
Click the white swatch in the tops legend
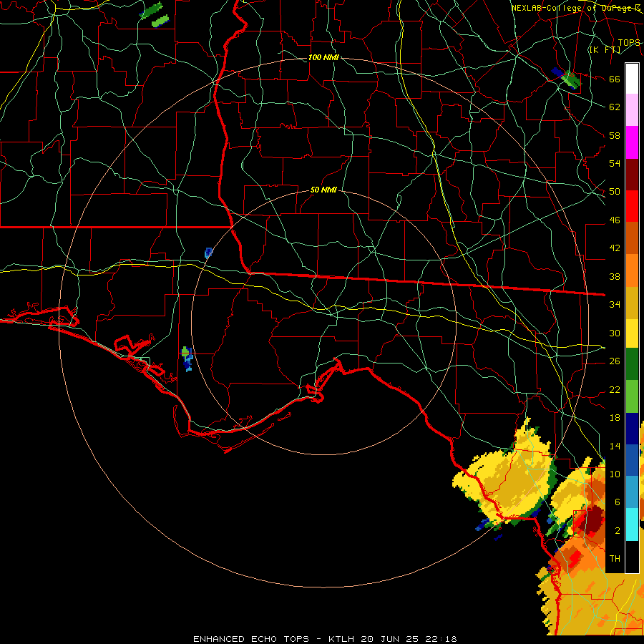pyautogui.click(x=632, y=79)
